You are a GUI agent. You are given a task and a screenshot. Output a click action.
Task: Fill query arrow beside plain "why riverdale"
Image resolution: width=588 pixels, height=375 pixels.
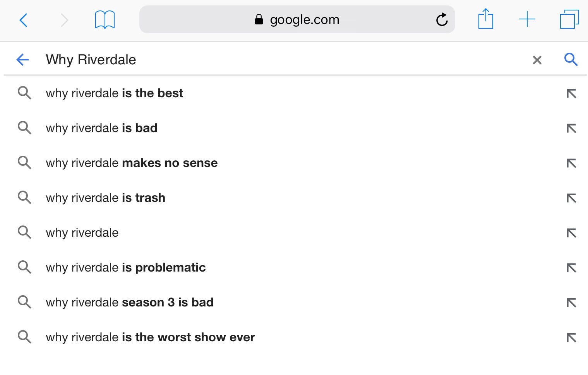pos(571,233)
